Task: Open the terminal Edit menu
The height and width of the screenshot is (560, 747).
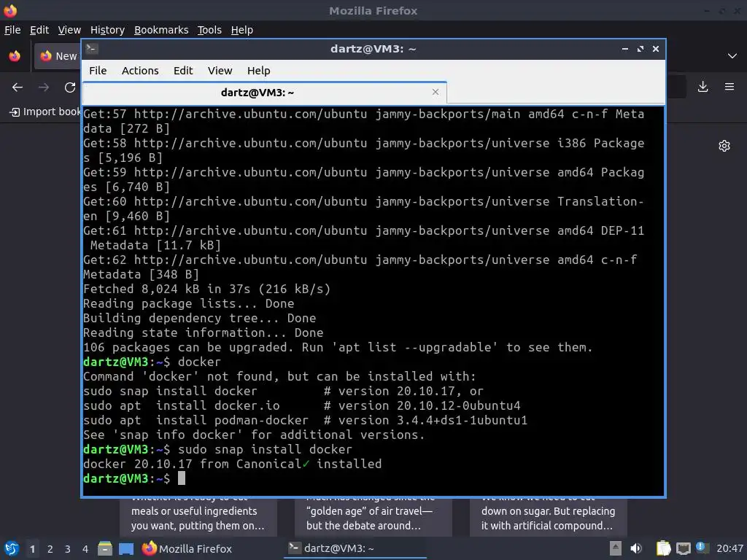Action: 183,71
